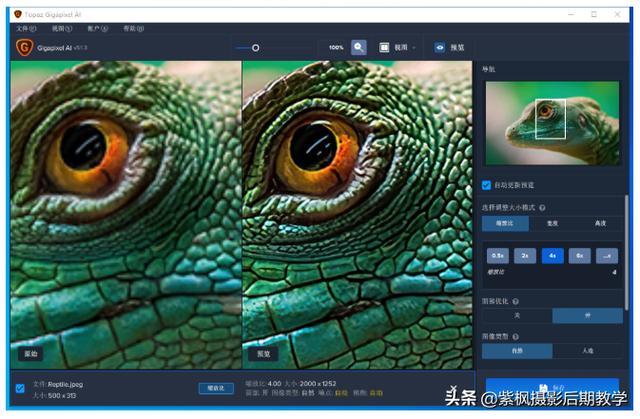Click the save icon on the bottom blue button
The width and height of the screenshot is (640, 419).
coord(544,386)
